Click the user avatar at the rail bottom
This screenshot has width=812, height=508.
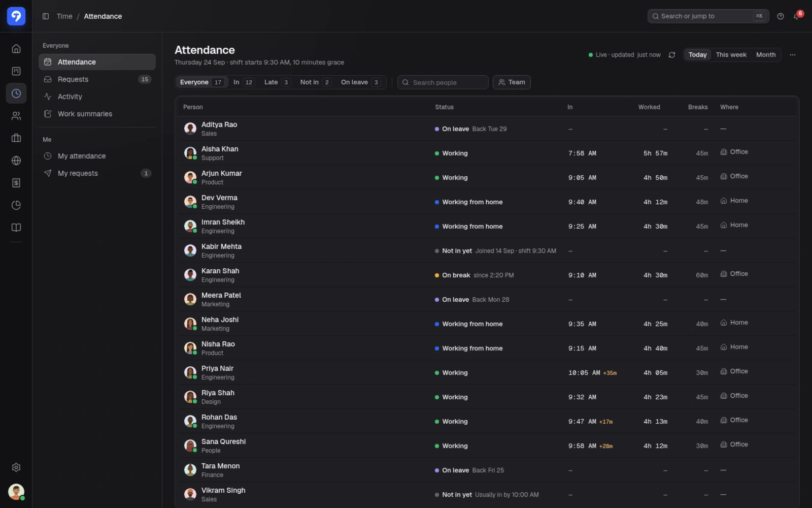(x=16, y=492)
